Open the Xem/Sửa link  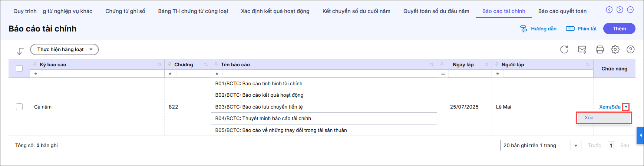610,107
